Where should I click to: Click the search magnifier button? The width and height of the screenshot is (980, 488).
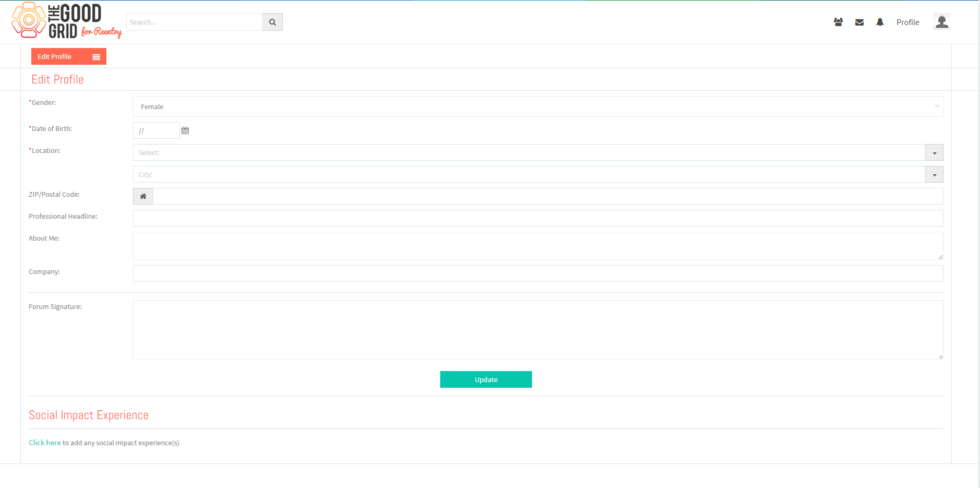click(272, 22)
